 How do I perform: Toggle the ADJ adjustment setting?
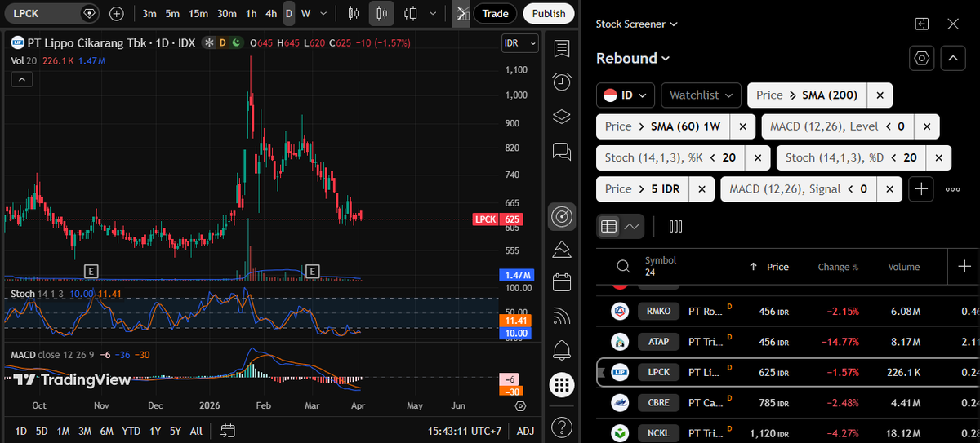coord(525,431)
